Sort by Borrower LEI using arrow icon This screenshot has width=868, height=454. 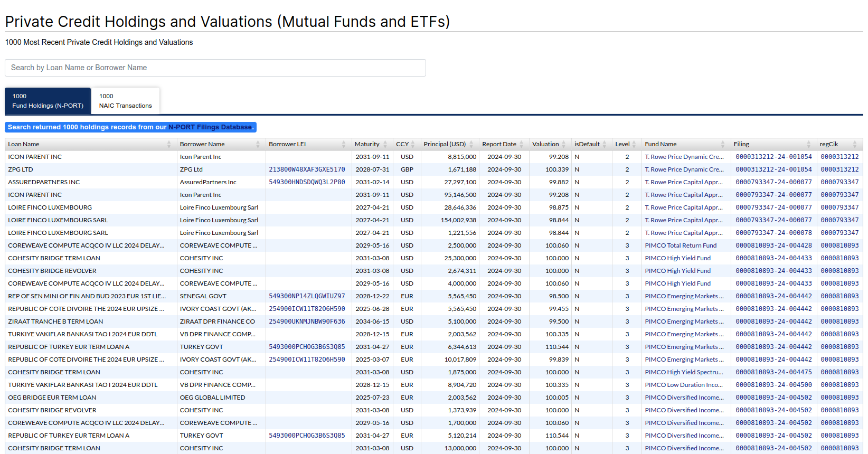point(344,144)
